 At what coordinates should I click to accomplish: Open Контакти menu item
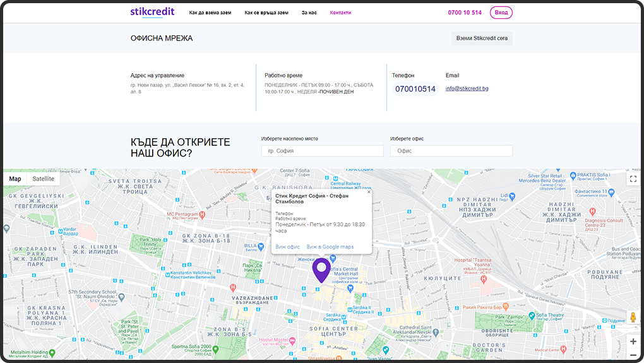point(340,13)
